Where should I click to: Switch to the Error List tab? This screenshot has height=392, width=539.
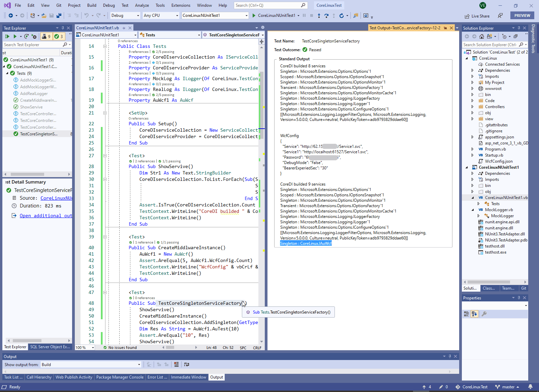pyautogui.click(x=157, y=377)
